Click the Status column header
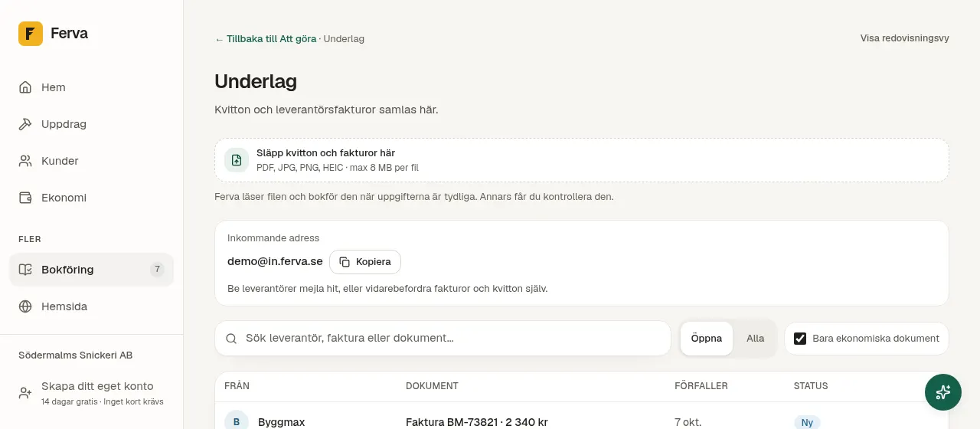Viewport: 980px width, 429px height. [x=811, y=386]
